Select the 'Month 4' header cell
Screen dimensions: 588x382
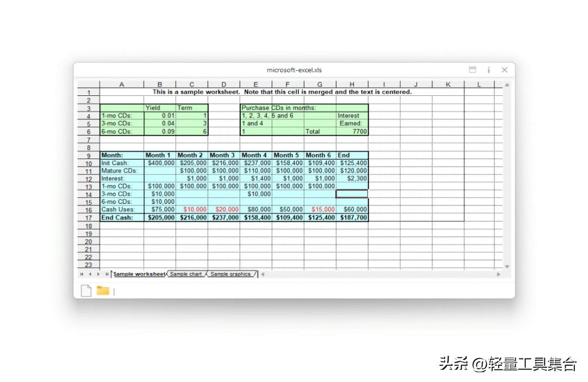[x=256, y=155]
